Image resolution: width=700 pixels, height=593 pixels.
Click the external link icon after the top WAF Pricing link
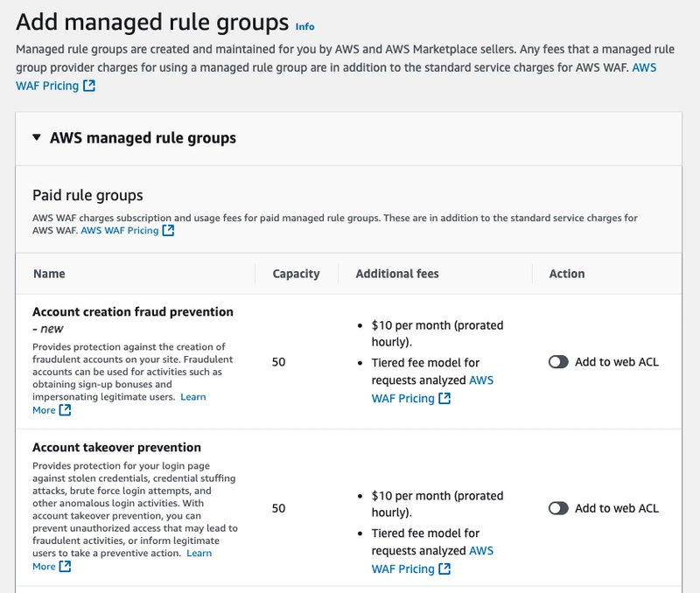89,85
